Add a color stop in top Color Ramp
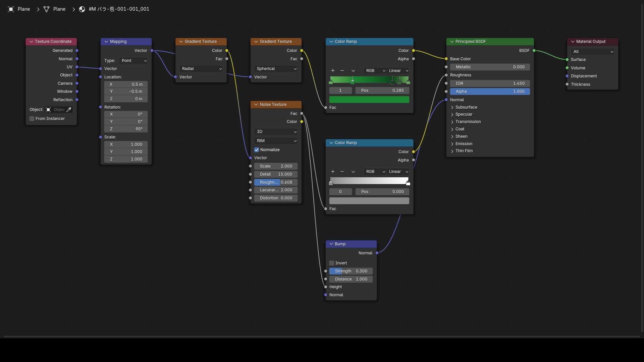Viewport: 644px width, 362px height. tap(333, 71)
